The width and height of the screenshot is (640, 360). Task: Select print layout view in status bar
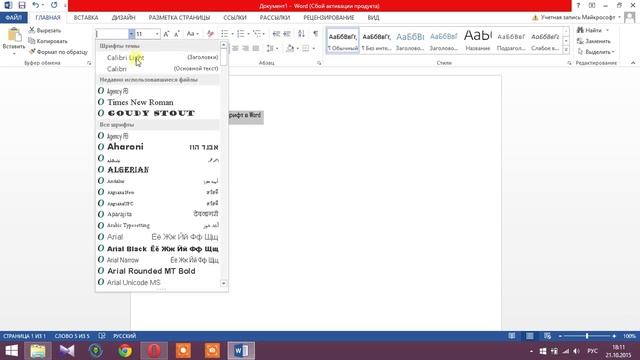click(x=529, y=336)
